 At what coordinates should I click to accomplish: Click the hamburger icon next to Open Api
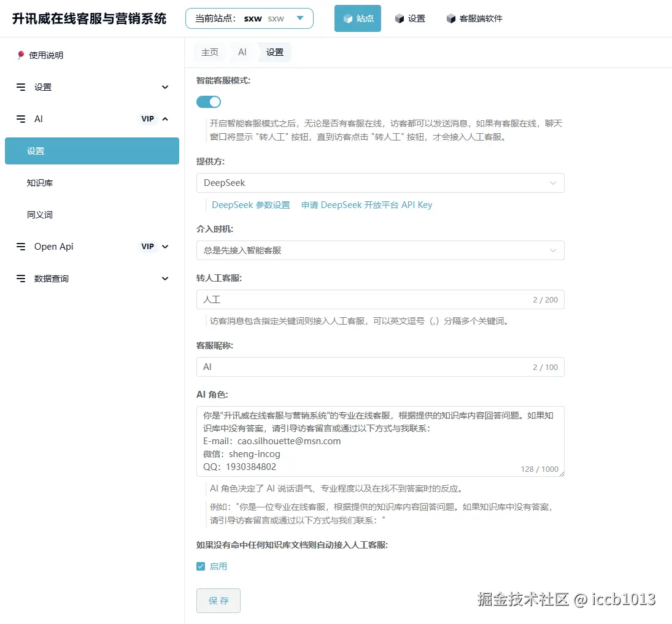coord(21,247)
